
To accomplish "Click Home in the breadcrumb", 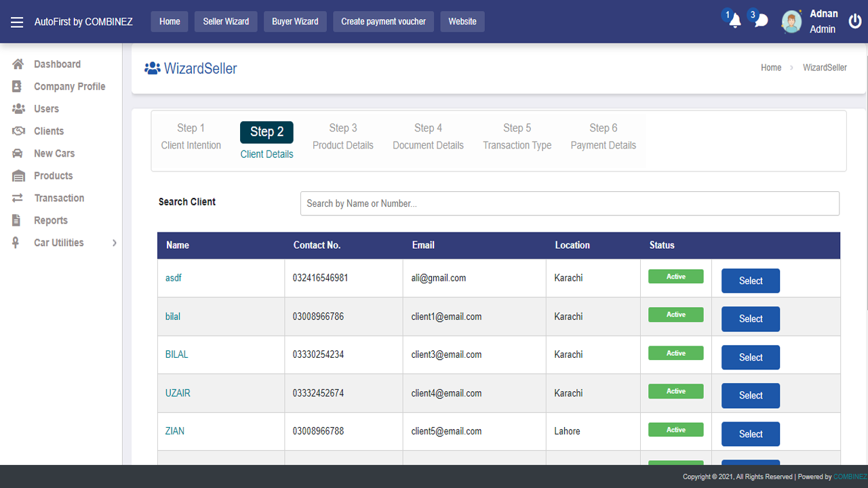I will click(x=771, y=68).
